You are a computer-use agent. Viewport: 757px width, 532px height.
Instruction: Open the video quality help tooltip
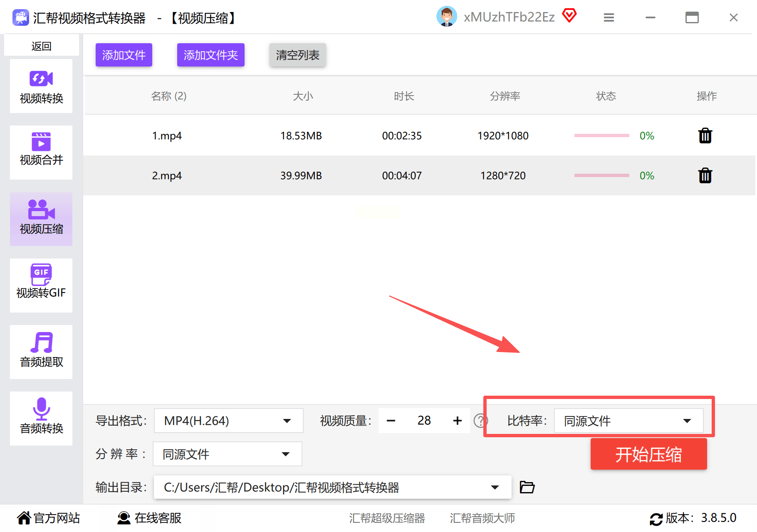(x=481, y=421)
